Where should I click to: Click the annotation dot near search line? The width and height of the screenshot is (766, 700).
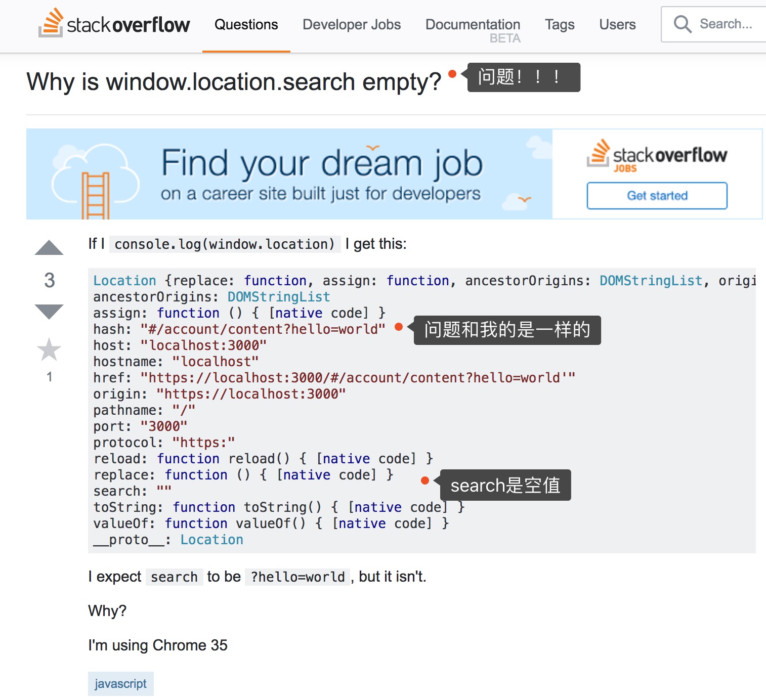[x=425, y=480]
